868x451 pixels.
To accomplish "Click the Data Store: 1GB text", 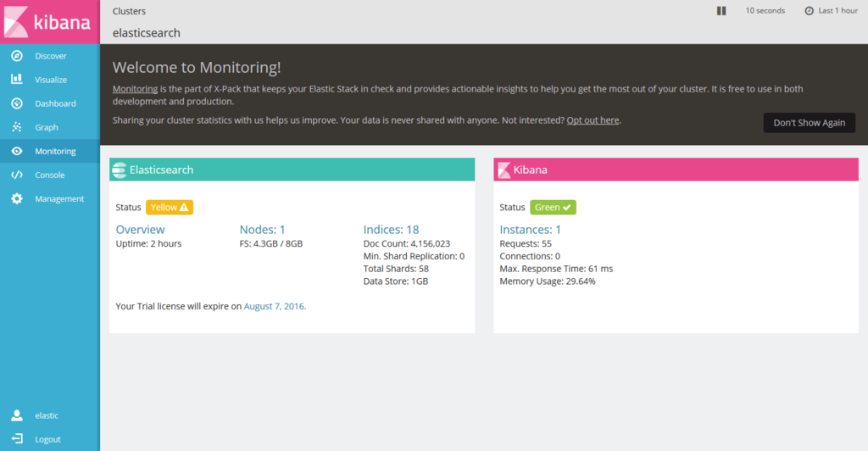I will coord(396,281).
